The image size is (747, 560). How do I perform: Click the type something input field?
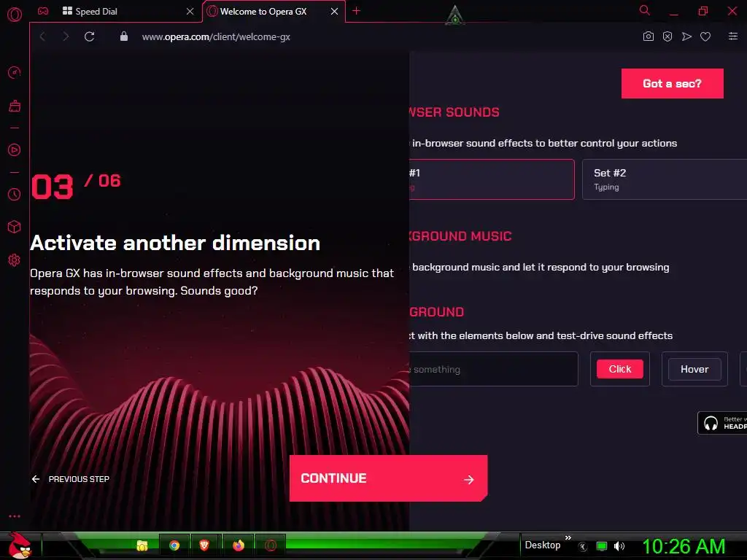click(x=494, y=369)
